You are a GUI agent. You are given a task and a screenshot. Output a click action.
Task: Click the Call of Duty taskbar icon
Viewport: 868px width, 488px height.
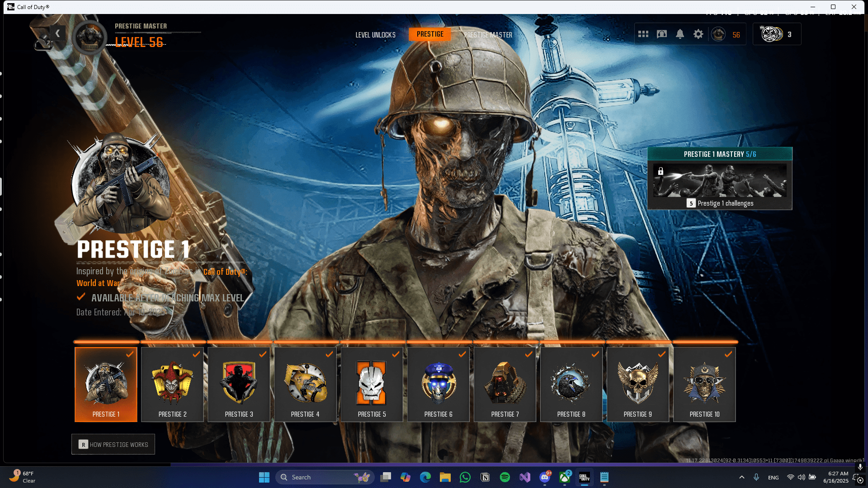click(585, 477)
